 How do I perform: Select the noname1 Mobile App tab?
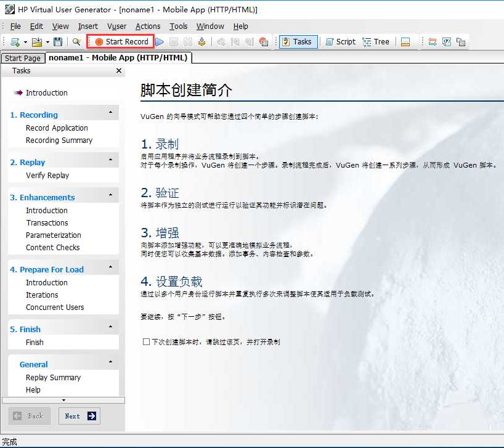point(118,57)
